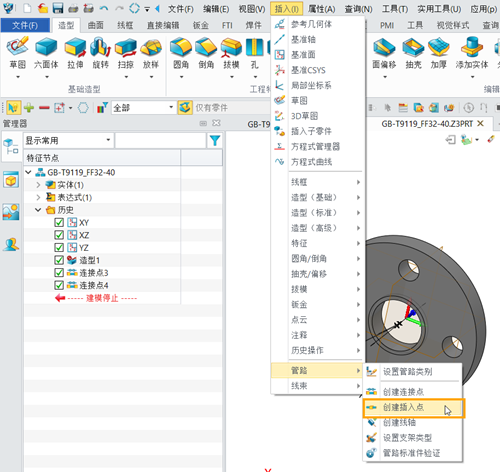
Task: Collapse the GB-T9119_FF32-40 root node
Action: pyautogui.click(x=29, y=172)
